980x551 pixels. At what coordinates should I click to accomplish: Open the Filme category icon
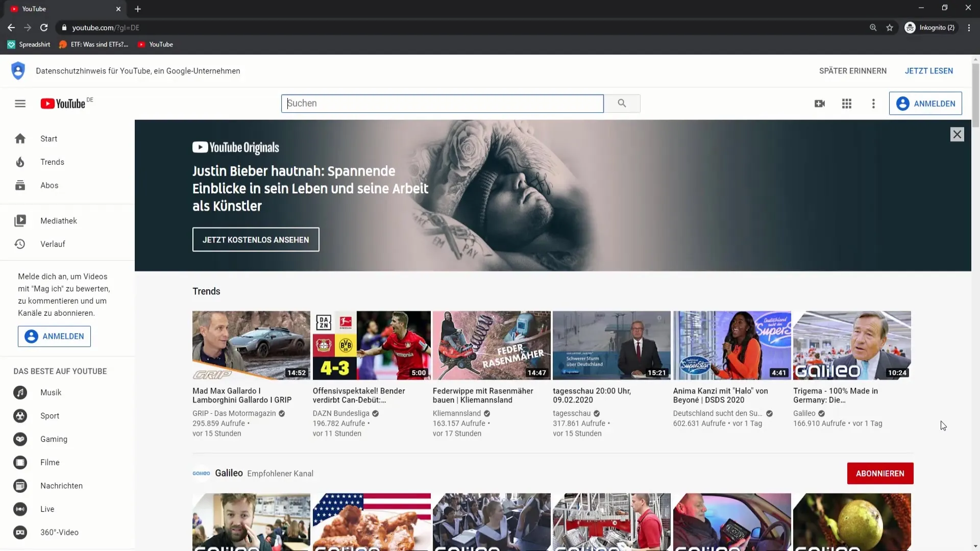point(20,463)
